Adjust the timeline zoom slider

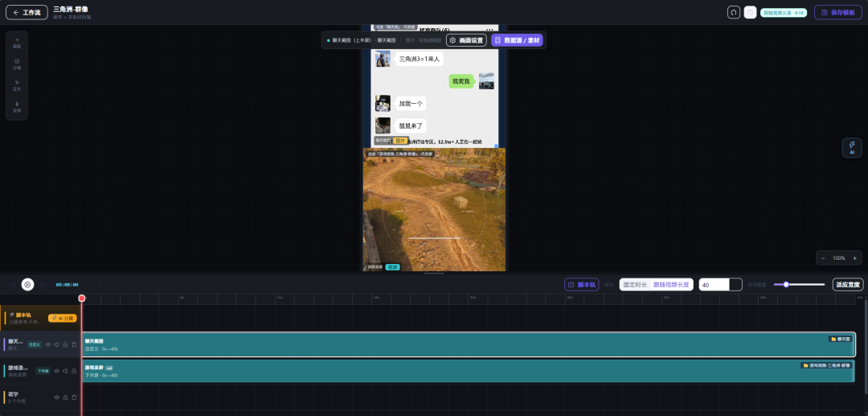800,285
